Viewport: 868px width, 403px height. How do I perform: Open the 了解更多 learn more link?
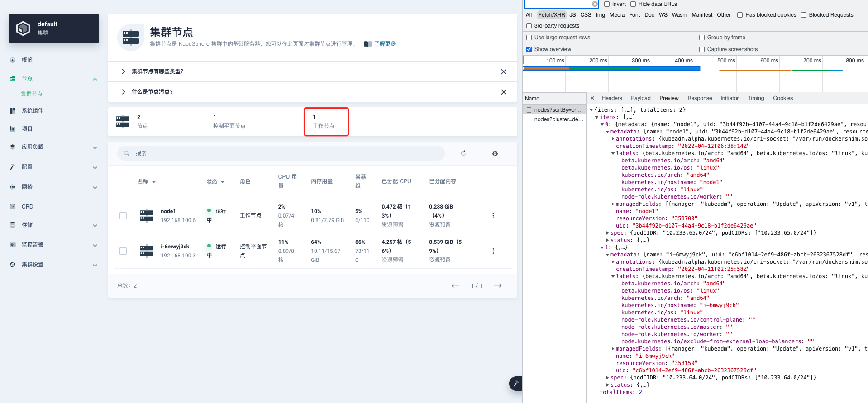tap(385, 44)
